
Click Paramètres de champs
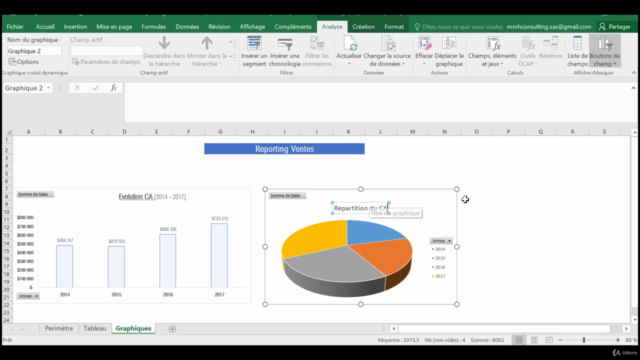(106, 62)
